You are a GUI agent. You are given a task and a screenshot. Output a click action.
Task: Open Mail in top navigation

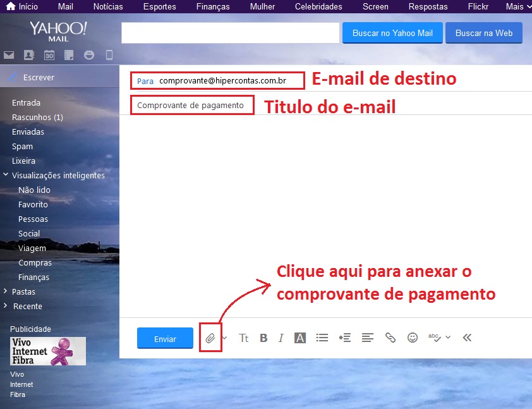point(66,6)
